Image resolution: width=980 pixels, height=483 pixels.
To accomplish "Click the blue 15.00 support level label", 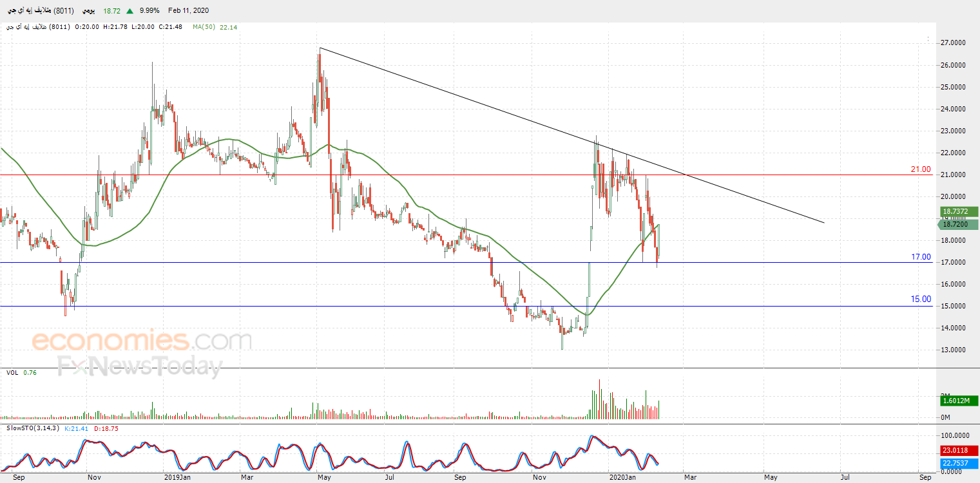I will (x=921, y=299).
